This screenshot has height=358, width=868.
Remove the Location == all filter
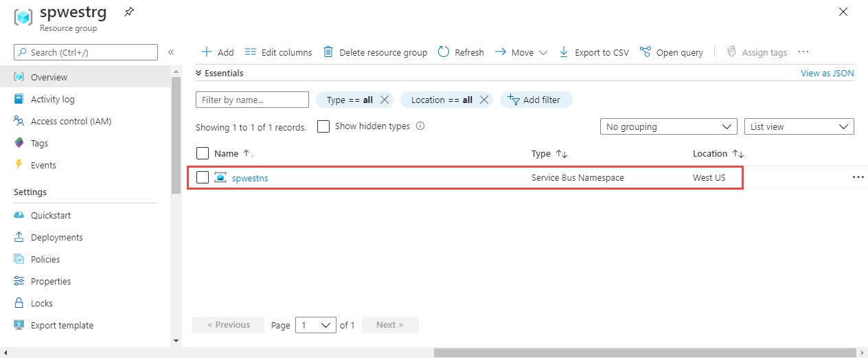pos(484,100)
